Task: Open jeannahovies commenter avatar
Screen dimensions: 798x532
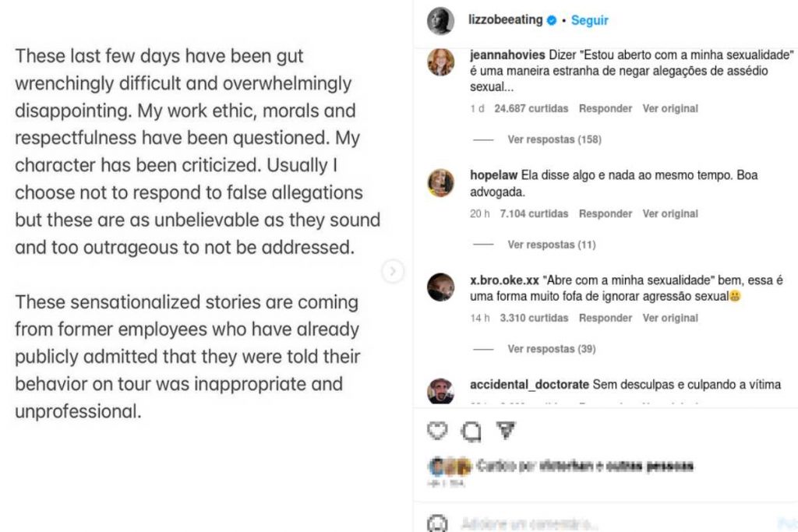Action: pos(440,62)
